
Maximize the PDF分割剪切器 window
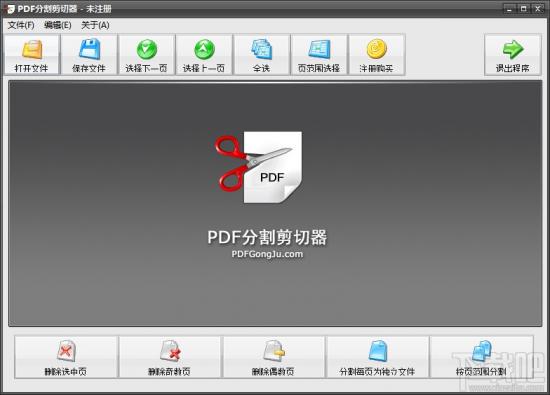point(523,8)
